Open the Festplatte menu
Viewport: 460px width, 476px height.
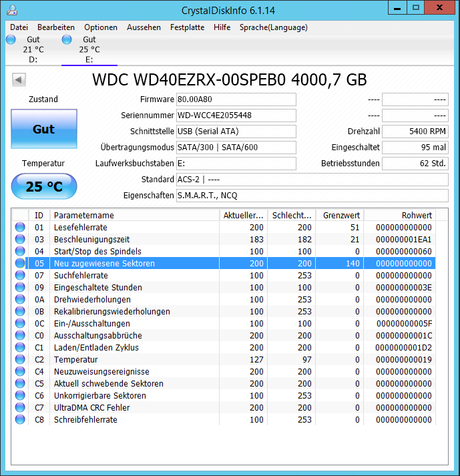click(x=188, y=27)
